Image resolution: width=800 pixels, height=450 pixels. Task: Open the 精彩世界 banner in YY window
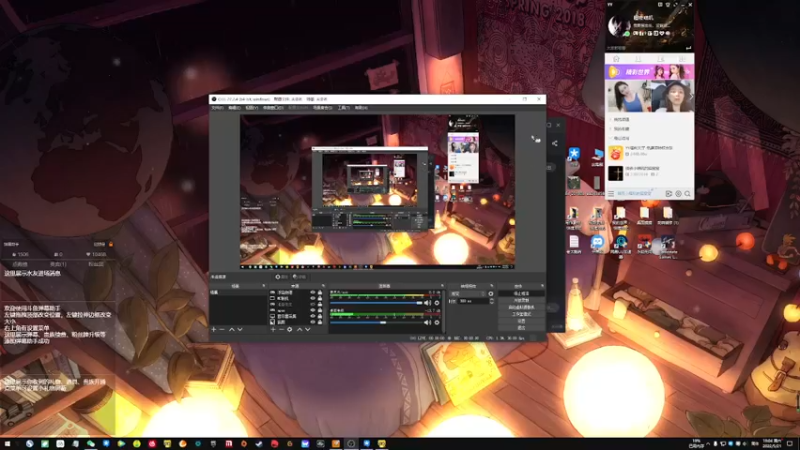pos(649,72)
